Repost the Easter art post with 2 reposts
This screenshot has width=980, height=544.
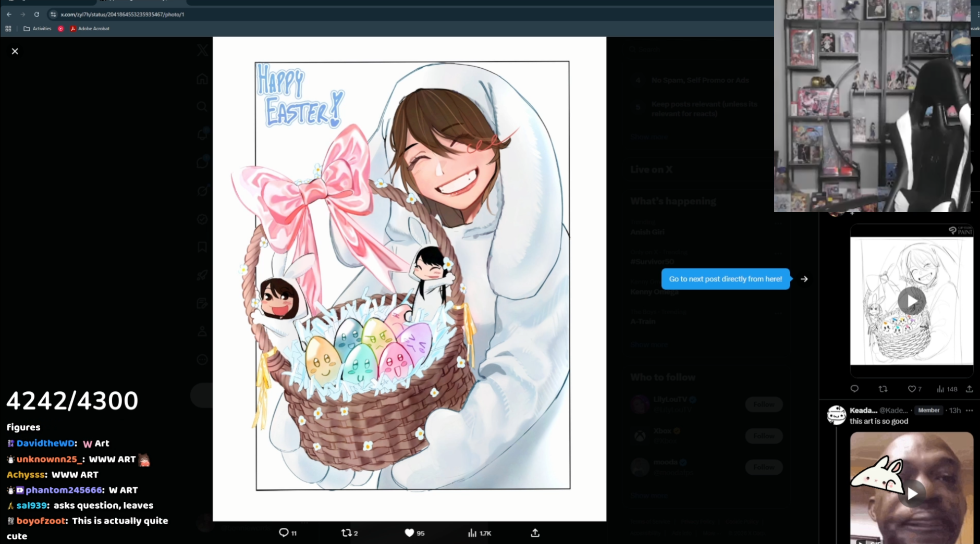point(346,533)
